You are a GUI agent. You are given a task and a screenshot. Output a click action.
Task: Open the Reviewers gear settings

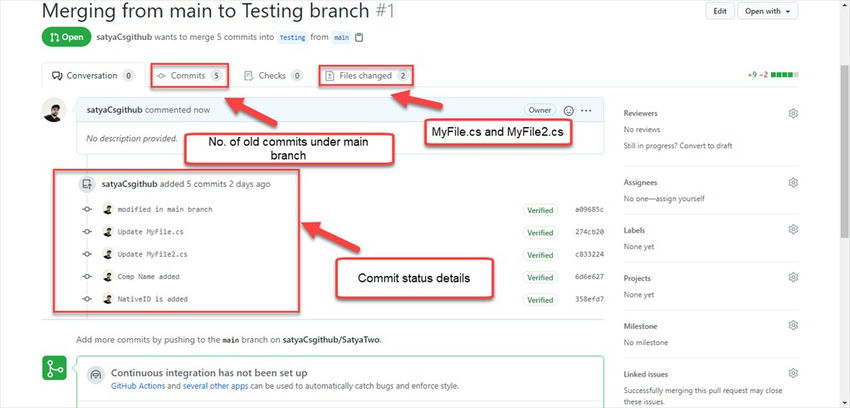[x=793, y=113]
